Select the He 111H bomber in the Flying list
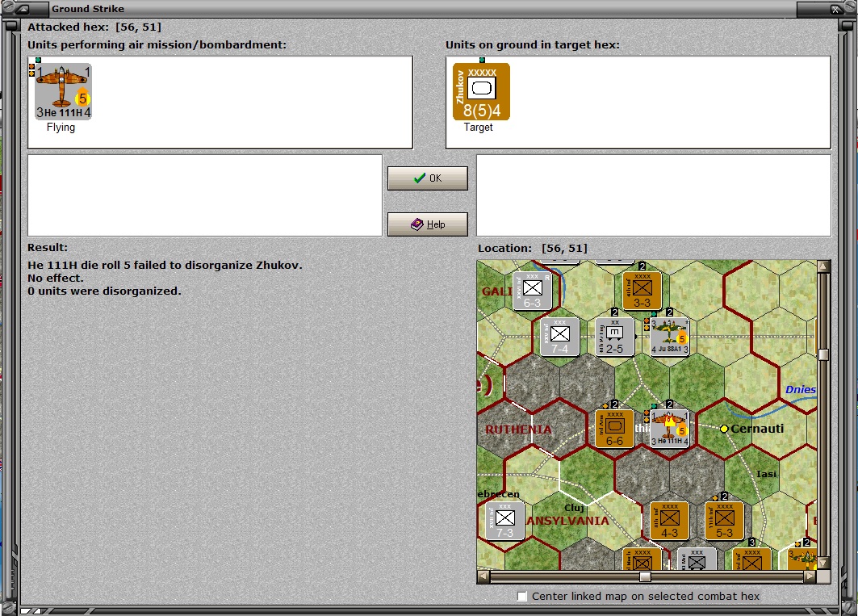Viewport: 858px width, 616px height. tap(63, 91)
